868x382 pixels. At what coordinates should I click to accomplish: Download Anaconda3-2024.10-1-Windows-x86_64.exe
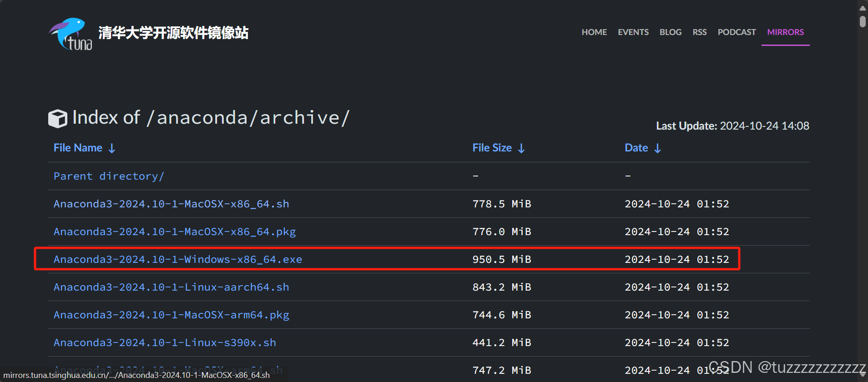tap(178, 259)
